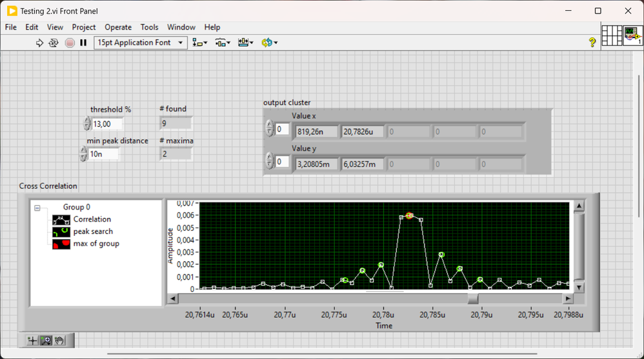Image resolution: width=644 pixels, height=359 pixels.
Task: Select the graph panning hand tool
Action: pos(59,340)
